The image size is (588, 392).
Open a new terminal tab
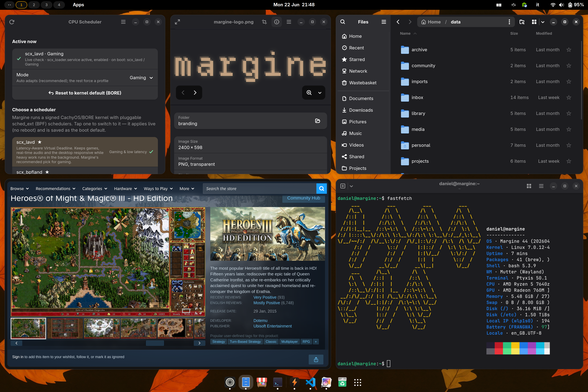343,186
